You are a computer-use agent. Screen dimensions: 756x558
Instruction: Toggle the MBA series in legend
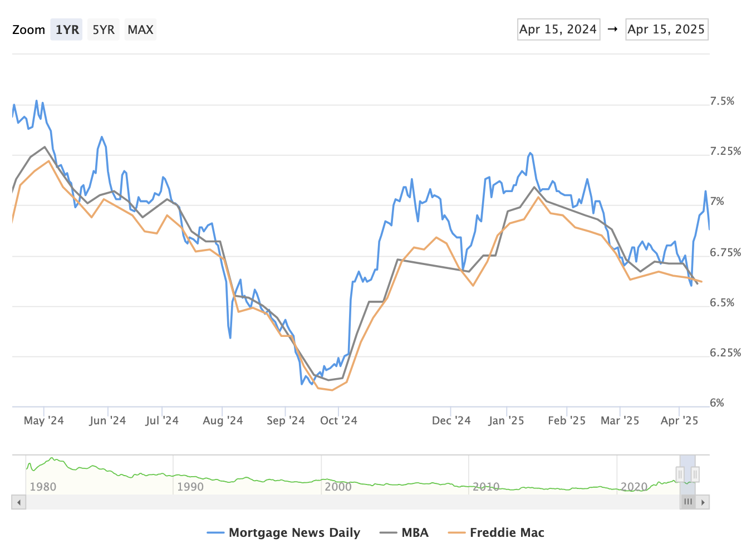coord(404,533)
